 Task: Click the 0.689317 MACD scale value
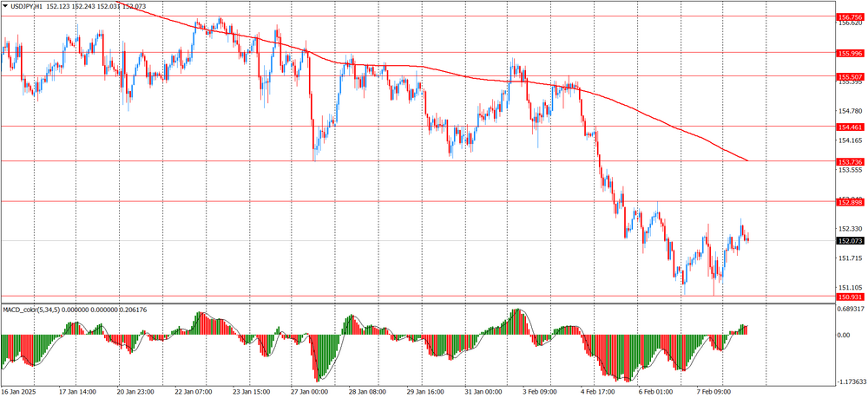852,309
